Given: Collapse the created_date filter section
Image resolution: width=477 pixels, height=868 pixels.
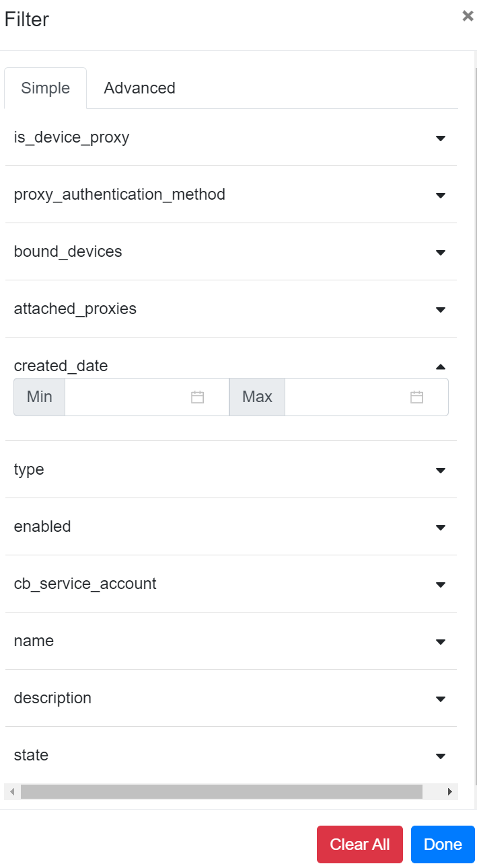Looking at the screenshot, I should (441, 366).
